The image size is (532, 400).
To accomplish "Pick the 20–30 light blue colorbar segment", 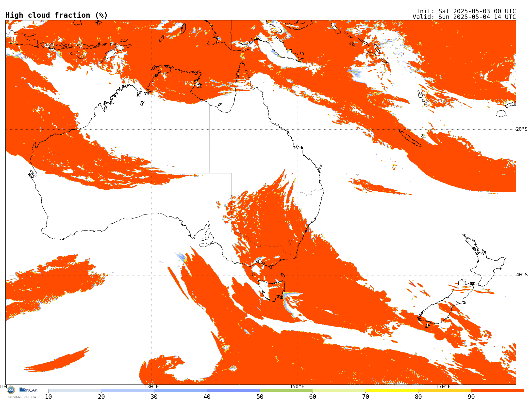I will point(128,391).
